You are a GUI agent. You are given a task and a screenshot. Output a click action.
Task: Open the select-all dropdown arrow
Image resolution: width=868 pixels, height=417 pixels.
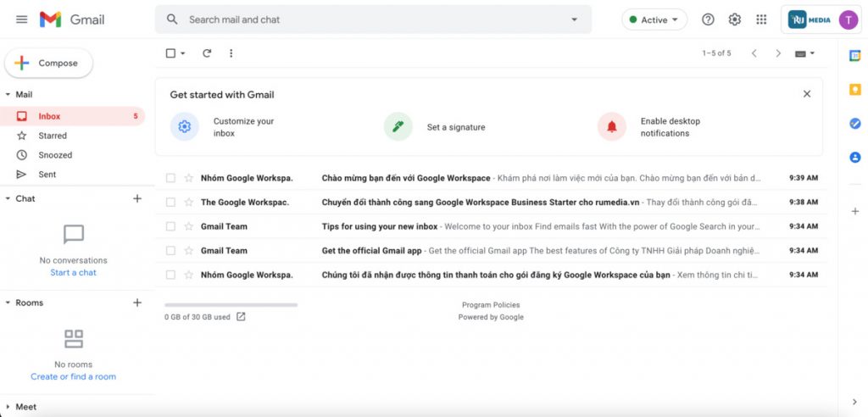183,53
